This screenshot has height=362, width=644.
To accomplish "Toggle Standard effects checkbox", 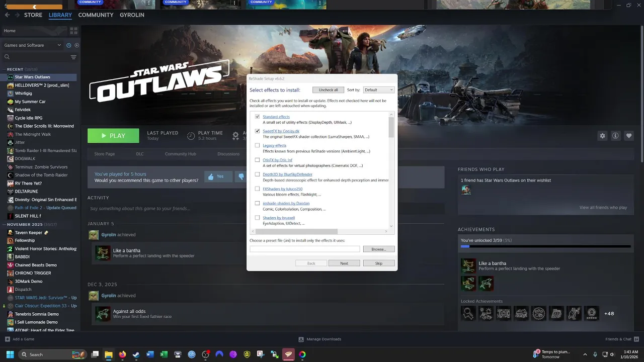I will click(x=257, y=117).
